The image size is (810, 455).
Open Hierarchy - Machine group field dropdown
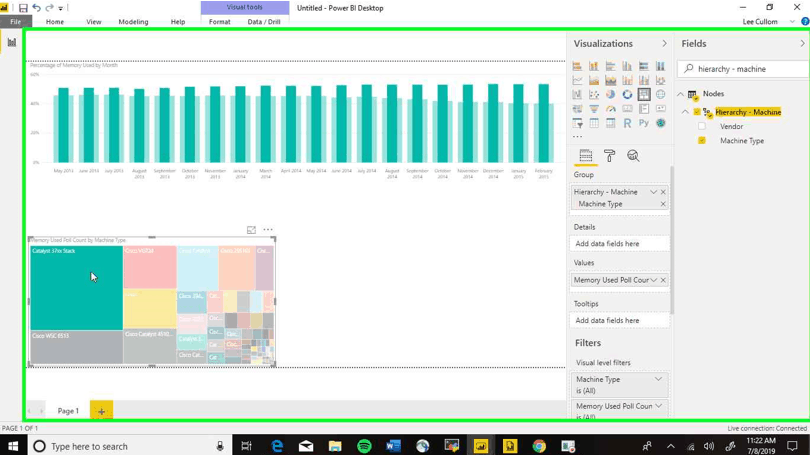coord(653,192)
